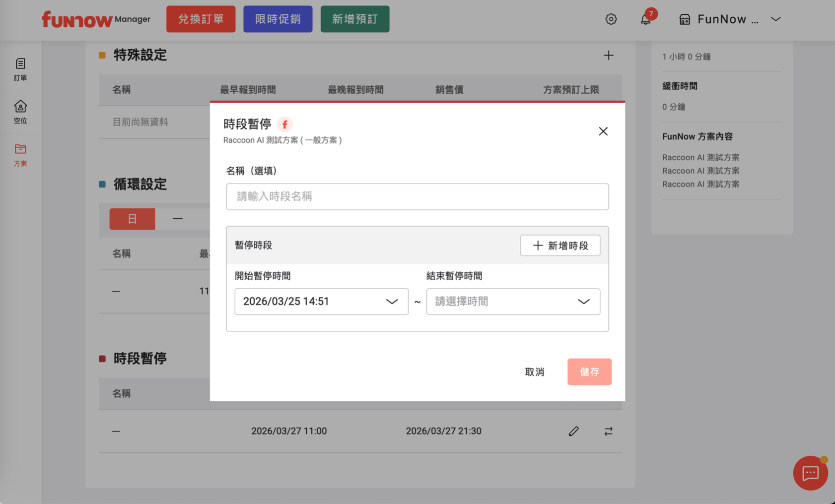Select the 方案 folder icon
The width and height of the screenshot is (835, 504).
tap(20, 154)
